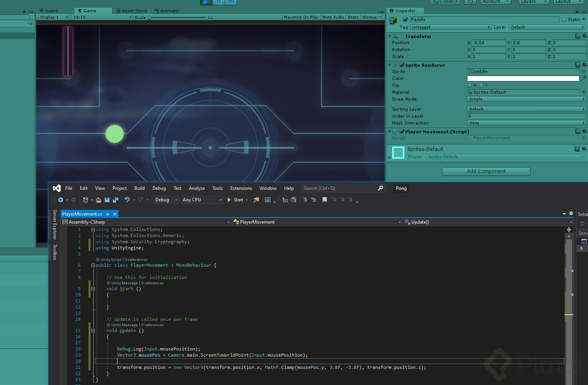
Task: Click Start to run debugging
Action: click(235, 200)
